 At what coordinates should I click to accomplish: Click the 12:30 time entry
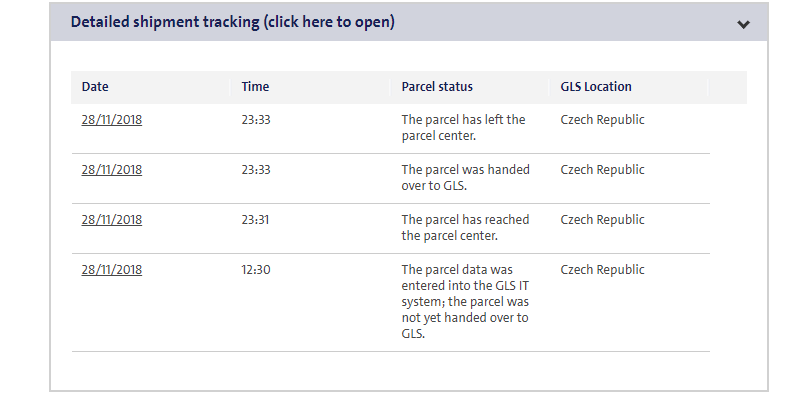pyautogui.click(x=256, y=269)
